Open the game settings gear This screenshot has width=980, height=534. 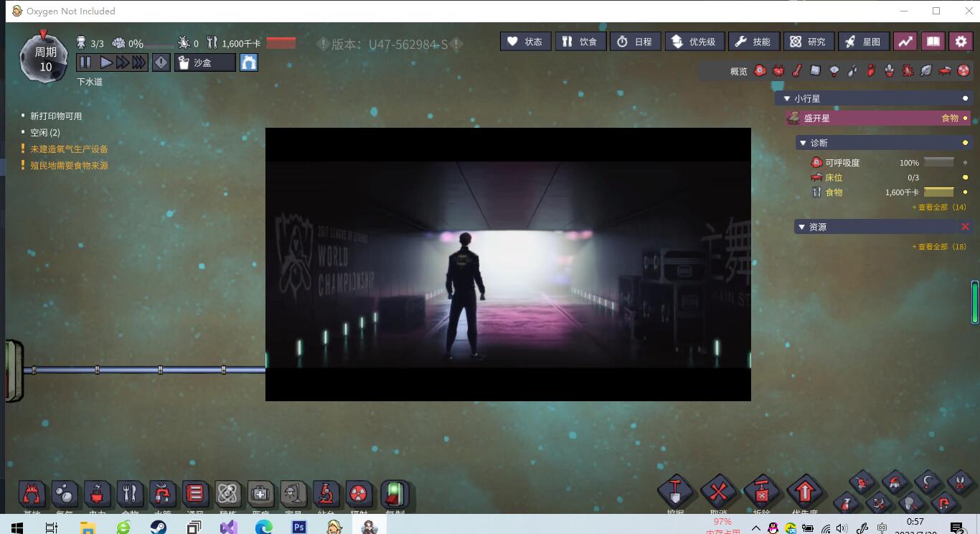(961, 42)
